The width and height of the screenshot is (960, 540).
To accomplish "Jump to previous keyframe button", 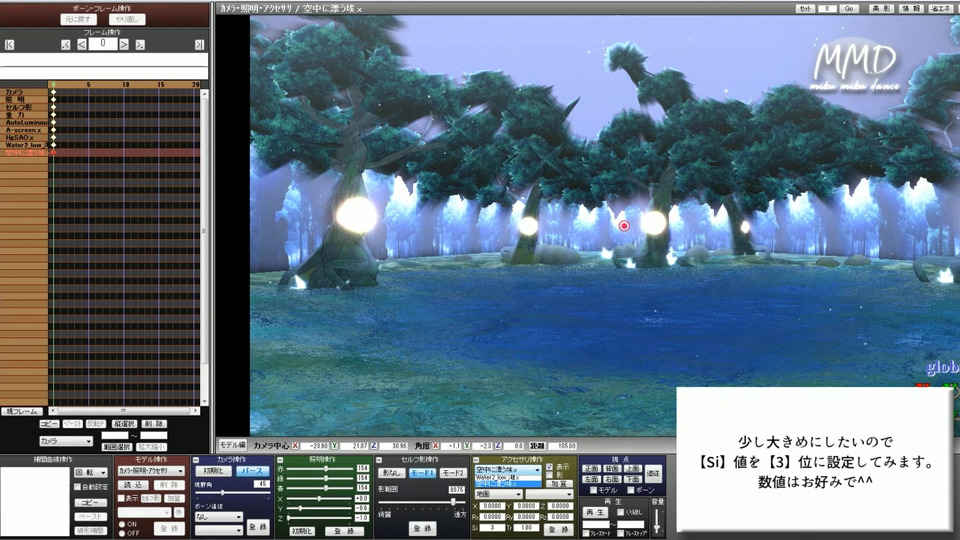I will 66,45.
